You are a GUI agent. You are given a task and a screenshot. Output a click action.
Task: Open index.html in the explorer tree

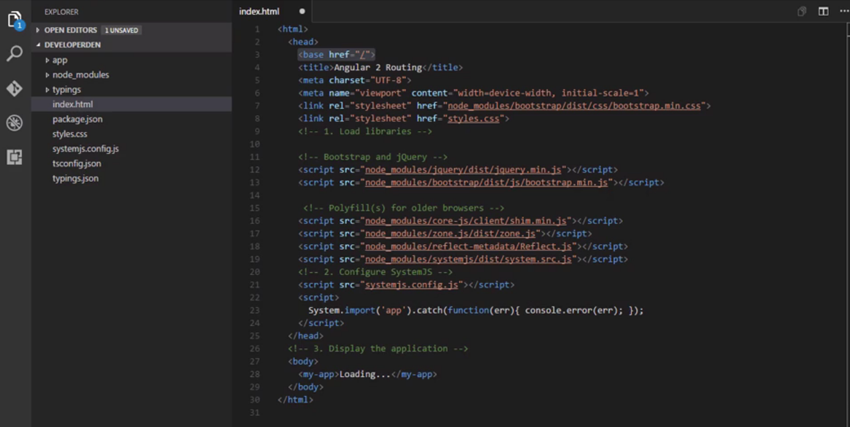click(131, 105)
